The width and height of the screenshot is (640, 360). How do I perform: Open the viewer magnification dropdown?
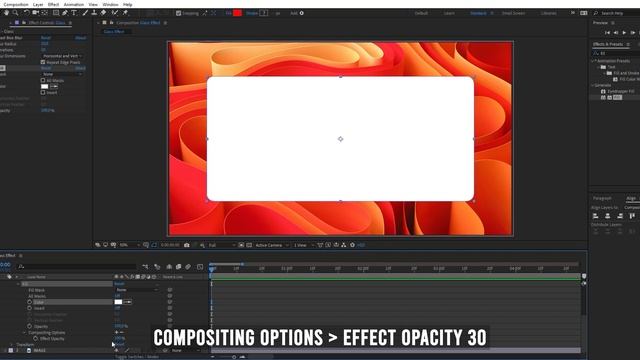[x=129, y=245]
